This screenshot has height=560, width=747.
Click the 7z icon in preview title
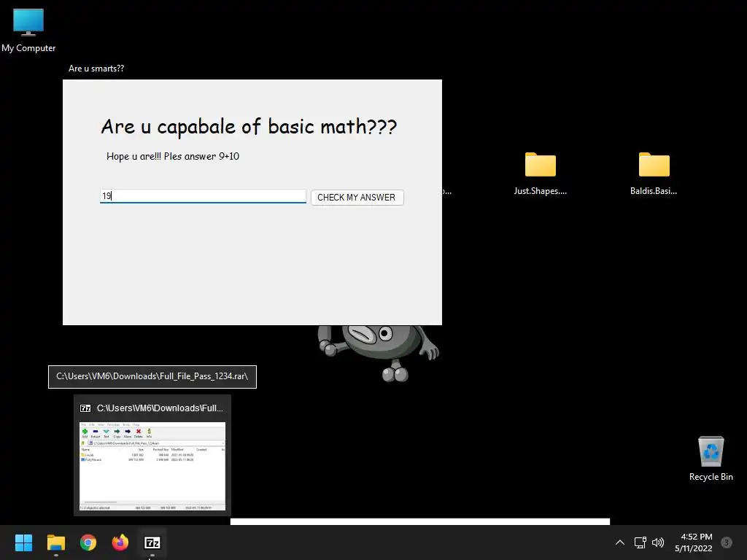pyautogui.click(x=85, y=408)
